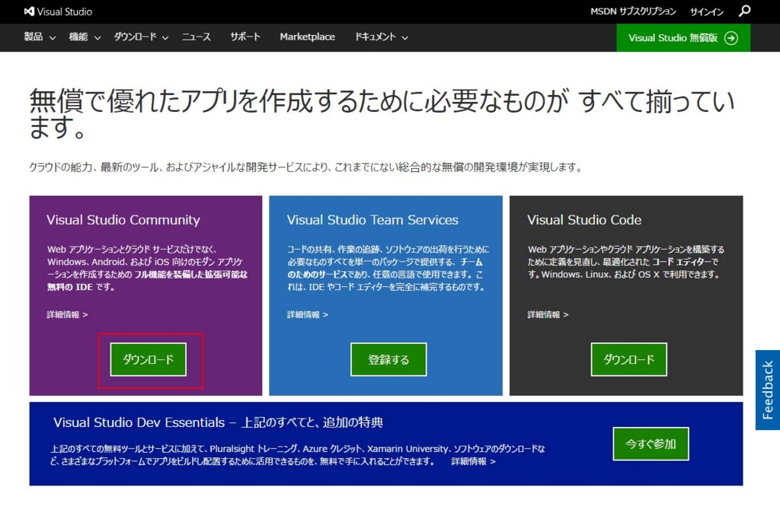Open the サポート menu item
Viewport: 780px width, 532px height.
click(245, 37)
